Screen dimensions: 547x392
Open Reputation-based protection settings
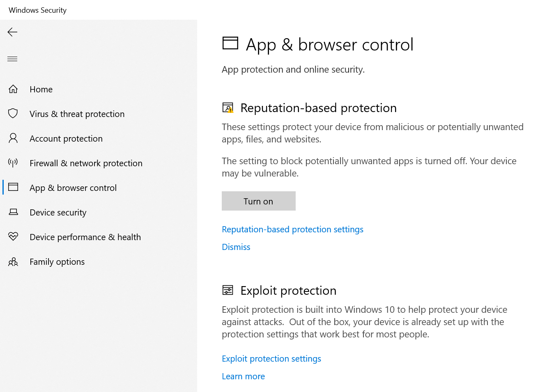(292, 229)
